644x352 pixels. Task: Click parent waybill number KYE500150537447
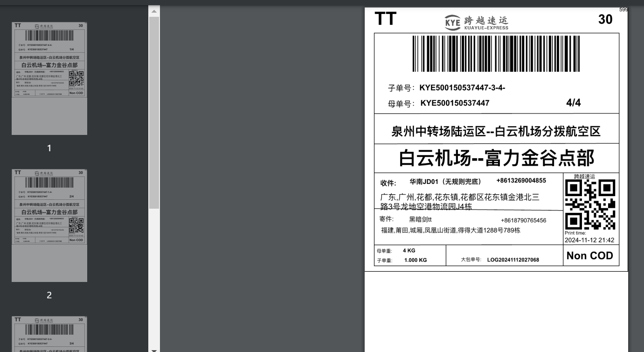pyautogui.click(x=455, y=103)
